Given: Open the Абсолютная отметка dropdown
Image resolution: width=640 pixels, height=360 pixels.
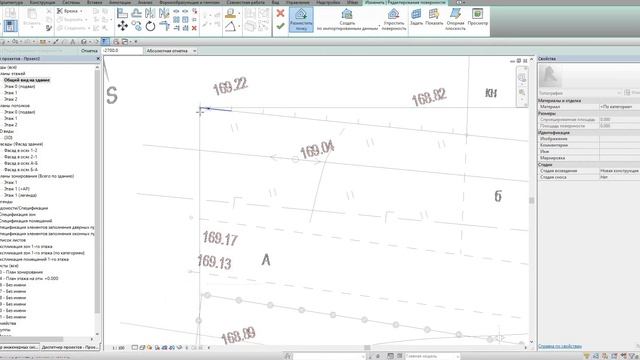Looking at the screenshot, I should click(171, 51).
